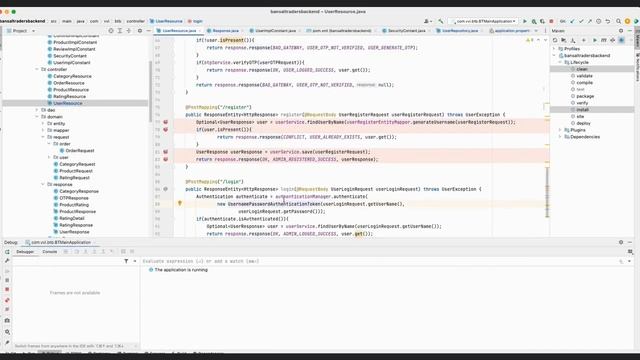Click the Git rollback arrow icon

click(x=608, y=21)
